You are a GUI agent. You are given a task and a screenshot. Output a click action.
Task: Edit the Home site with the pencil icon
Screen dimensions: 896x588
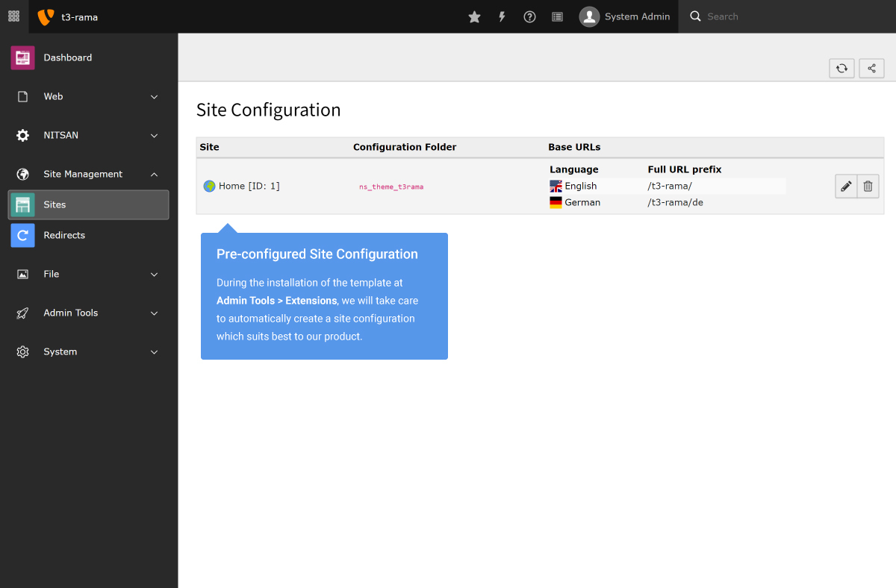[x=845, y=186]
